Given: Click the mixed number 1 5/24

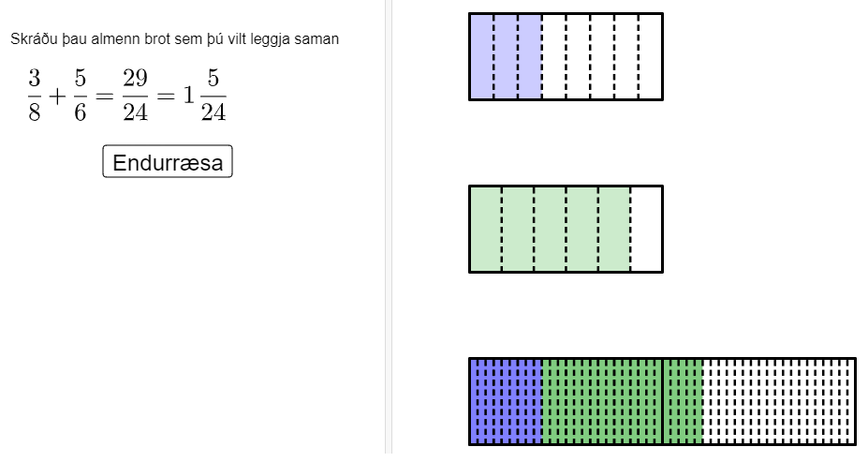Looking at the screenshot, I should point(205,96).
